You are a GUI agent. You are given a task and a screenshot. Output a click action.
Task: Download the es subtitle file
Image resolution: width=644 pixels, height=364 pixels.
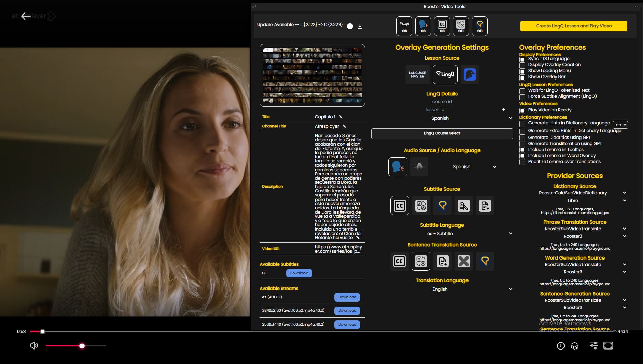tap(299, 273)
